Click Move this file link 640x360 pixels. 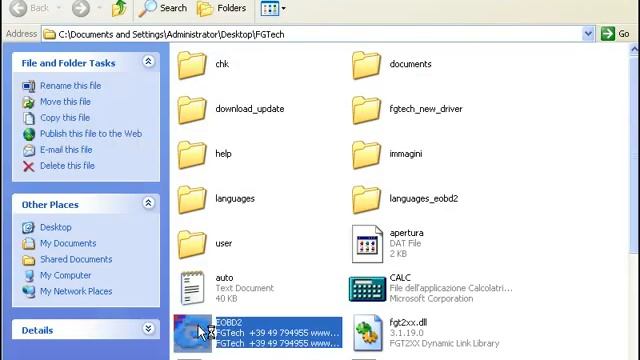tap(65, 102)
